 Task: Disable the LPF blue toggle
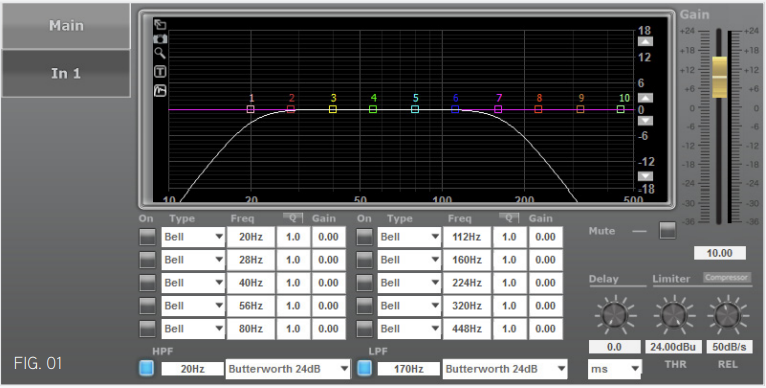(x=364, y=368)
